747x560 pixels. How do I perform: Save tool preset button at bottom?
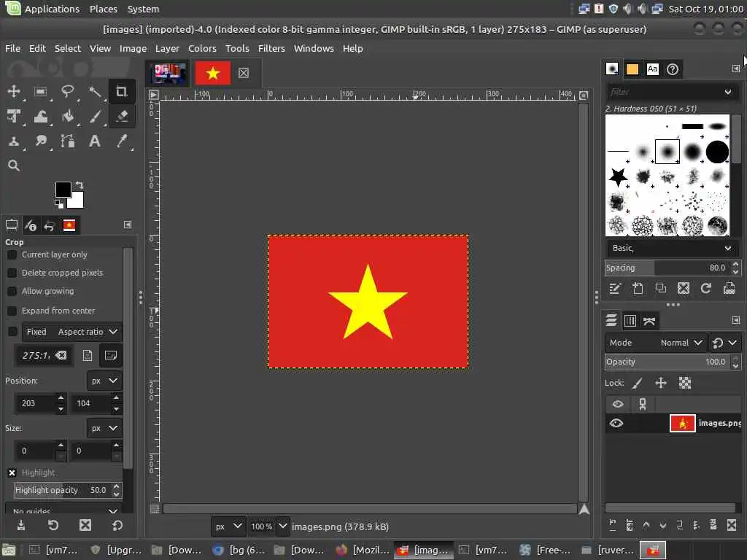point(21,525)
